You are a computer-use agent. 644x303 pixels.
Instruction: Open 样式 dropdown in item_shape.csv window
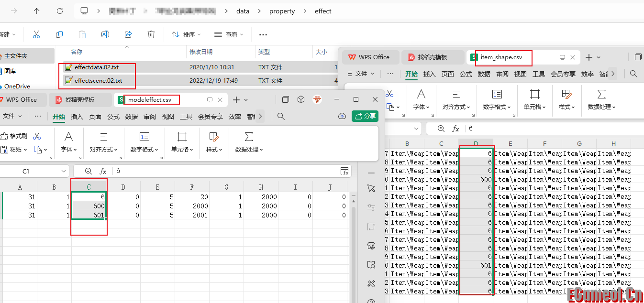coord(567,107)
